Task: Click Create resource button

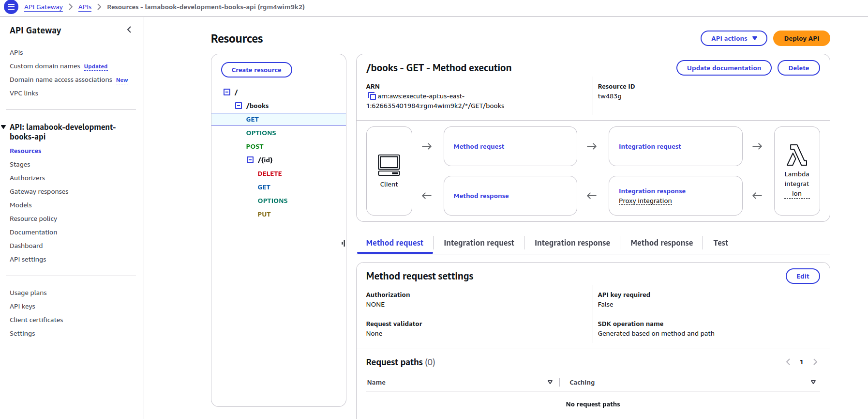Action: tap(256, 70)
